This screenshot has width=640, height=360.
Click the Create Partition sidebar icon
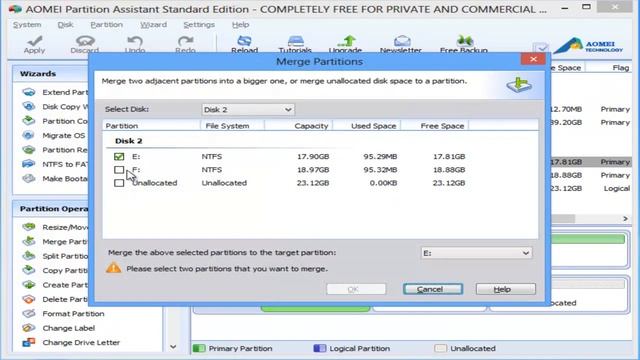click(29, 284)
